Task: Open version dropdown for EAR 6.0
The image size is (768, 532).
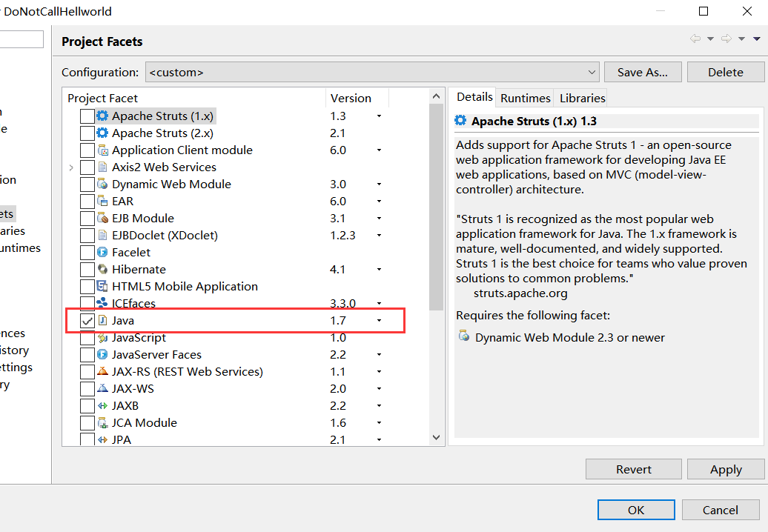Action: [379, 202]
